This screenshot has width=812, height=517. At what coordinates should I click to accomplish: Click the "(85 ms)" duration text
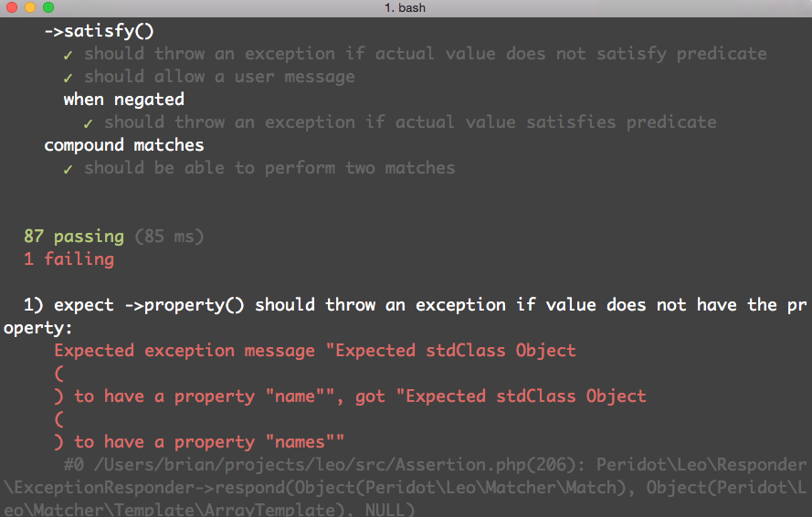point(169,237)
